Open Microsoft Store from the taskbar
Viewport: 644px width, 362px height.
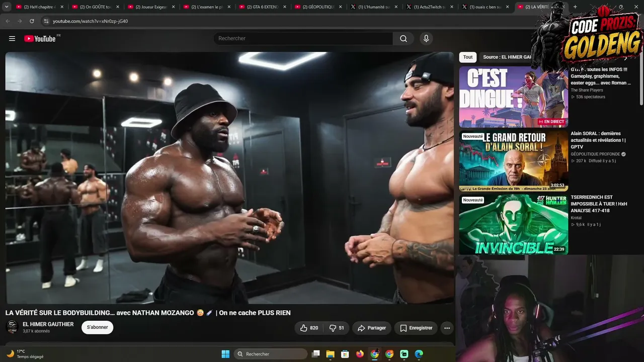(x=345, y=354)
